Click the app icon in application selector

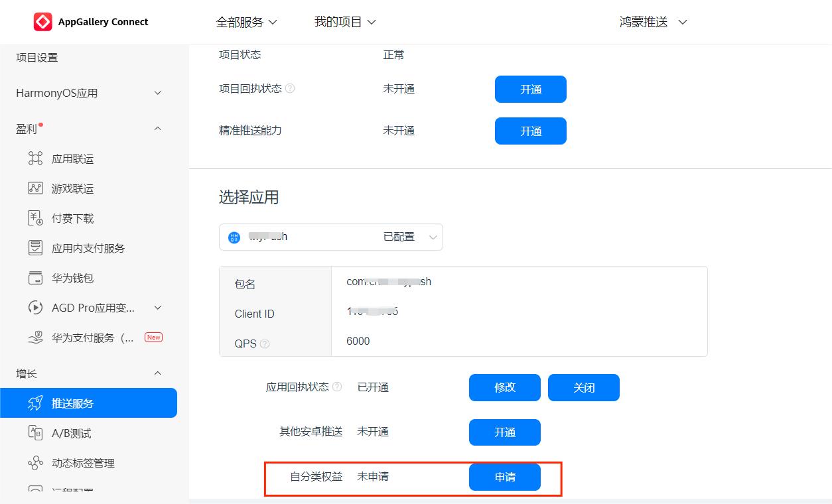234,237
